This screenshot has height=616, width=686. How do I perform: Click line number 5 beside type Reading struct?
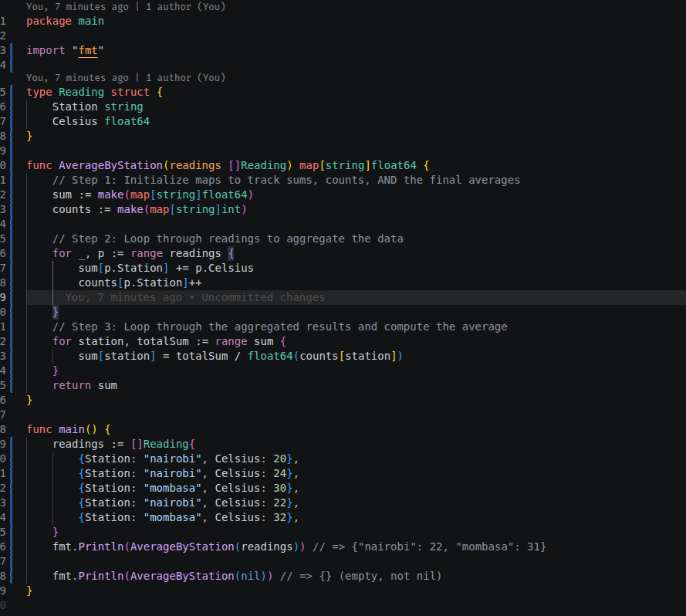(x=4, y=92)
